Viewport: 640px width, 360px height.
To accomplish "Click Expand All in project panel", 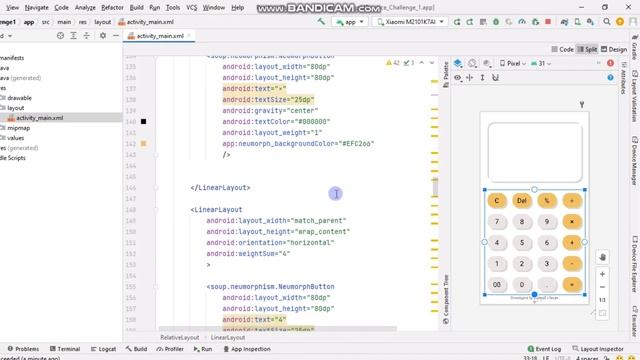I will pyautogui.click(x=73, y=36).
